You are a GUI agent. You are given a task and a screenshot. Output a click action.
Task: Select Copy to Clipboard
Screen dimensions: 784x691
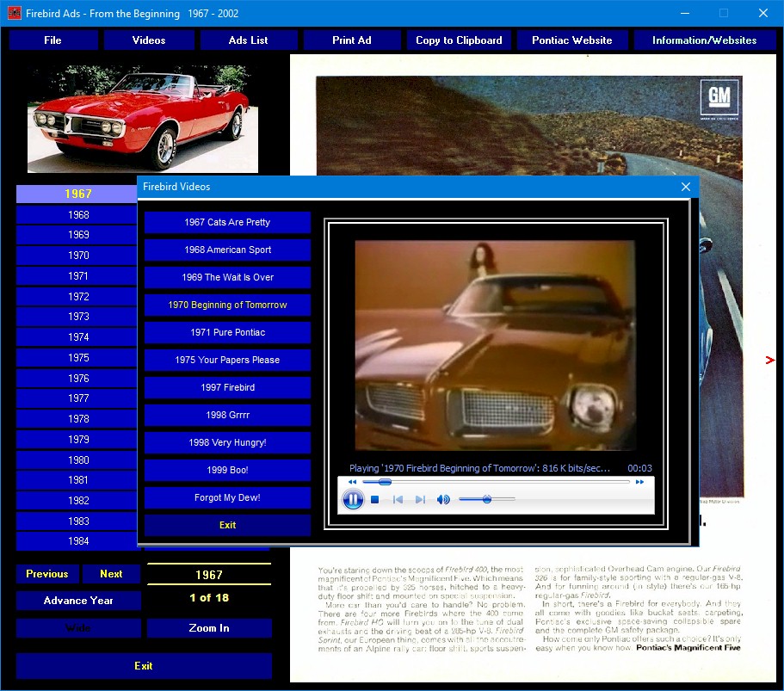click(459, 40)
